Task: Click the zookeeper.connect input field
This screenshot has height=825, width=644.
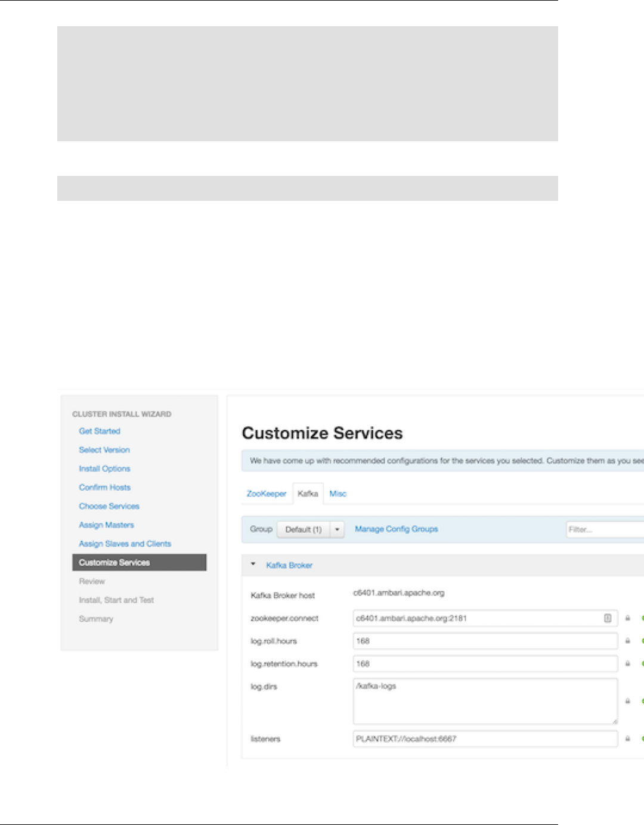Action: point(485,618)
